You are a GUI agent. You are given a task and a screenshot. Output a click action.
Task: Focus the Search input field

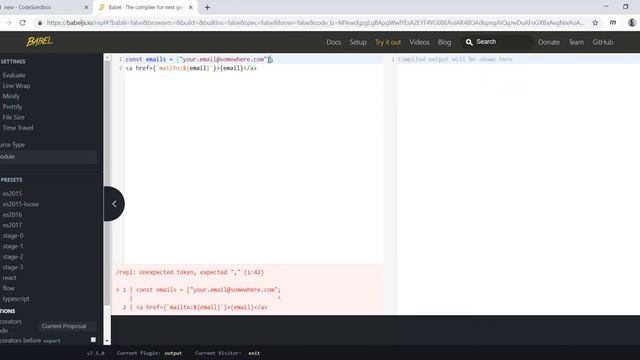pyautogui.click(x=497, y=42)
